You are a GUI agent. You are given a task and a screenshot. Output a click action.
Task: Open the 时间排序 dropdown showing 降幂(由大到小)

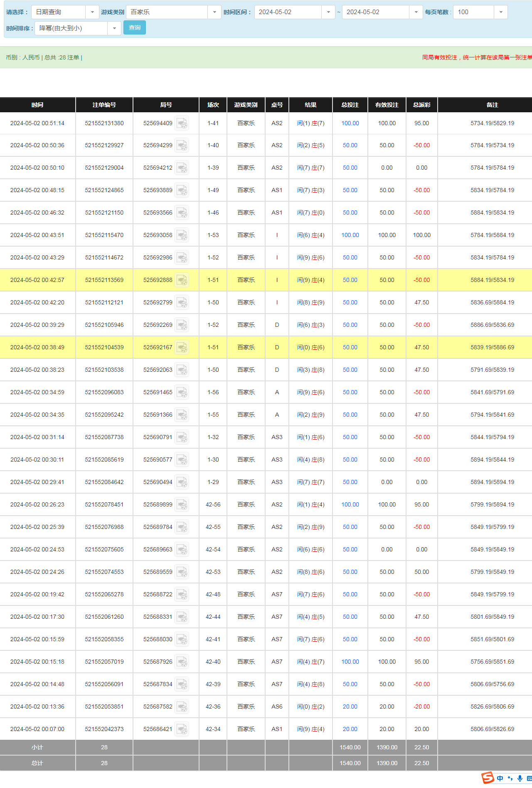[x=78, y=28]
